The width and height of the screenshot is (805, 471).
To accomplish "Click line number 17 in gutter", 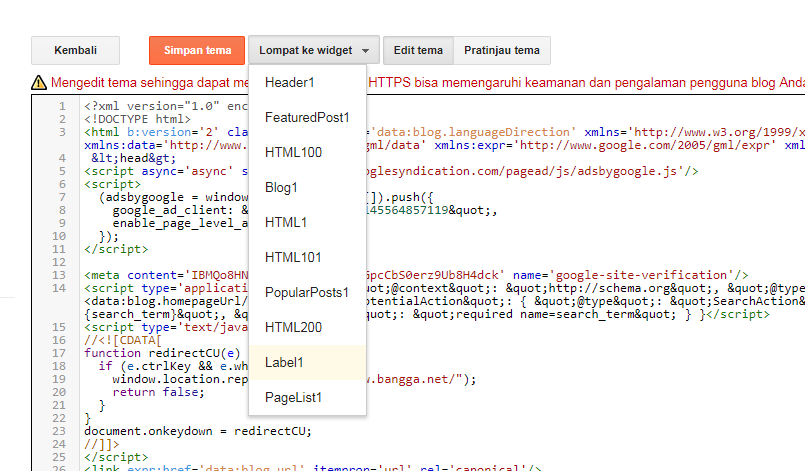I will point(59,353).
